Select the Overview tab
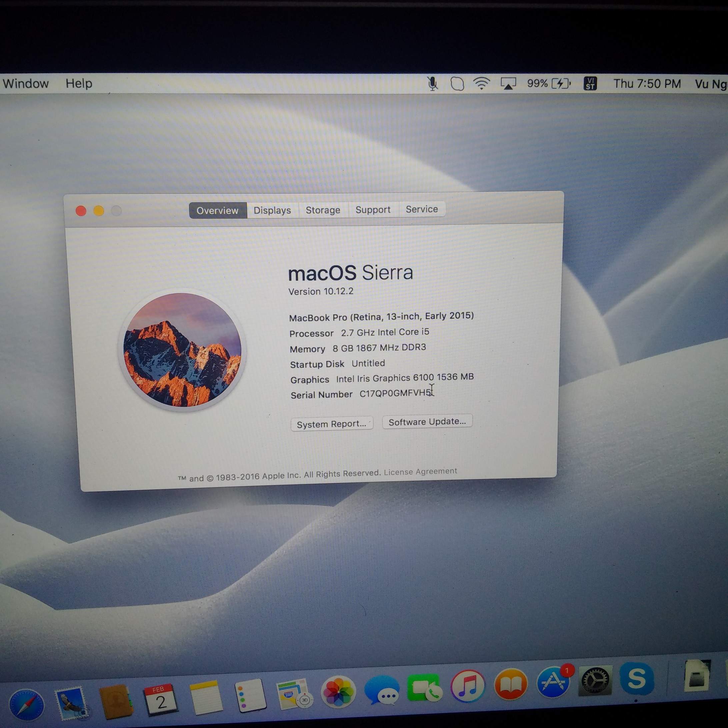This screenshot has height=728, width=728. [218, 210]
